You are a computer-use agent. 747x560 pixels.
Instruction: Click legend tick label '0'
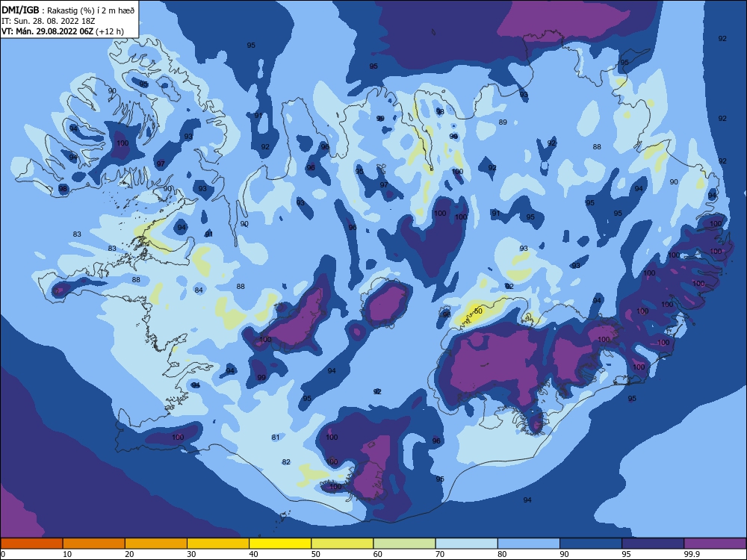click(3, 554)
